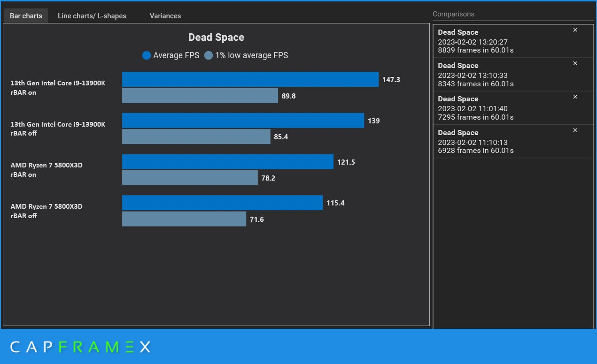Select the 6928 frames comparison record
The height and width of the screenshot is (364, 597).
[x=513, y=141]
